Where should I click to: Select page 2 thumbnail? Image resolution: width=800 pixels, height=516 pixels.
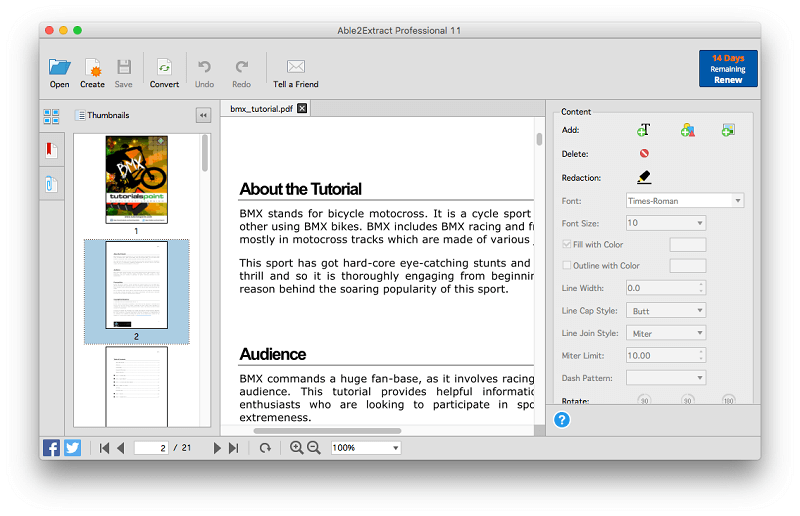tap(137, 285)
